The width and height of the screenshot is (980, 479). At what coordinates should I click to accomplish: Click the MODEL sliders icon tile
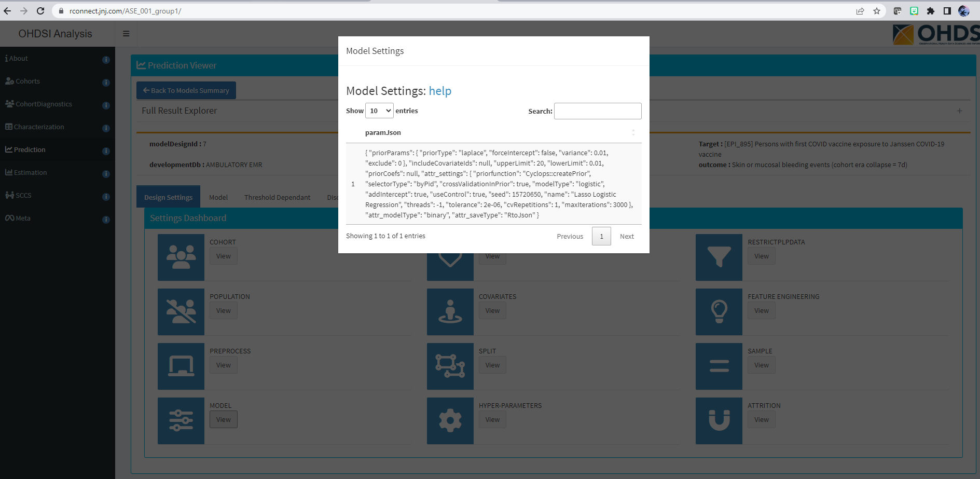click(181, 421)
